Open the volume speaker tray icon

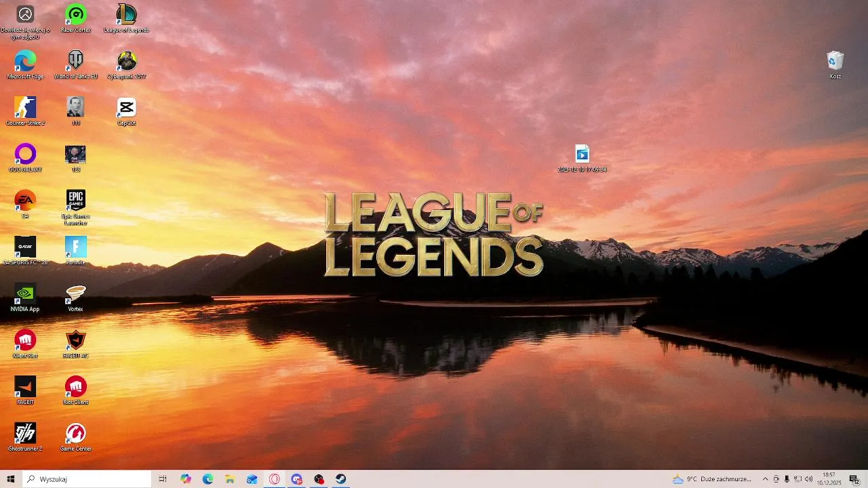click(x=808, y=479)
